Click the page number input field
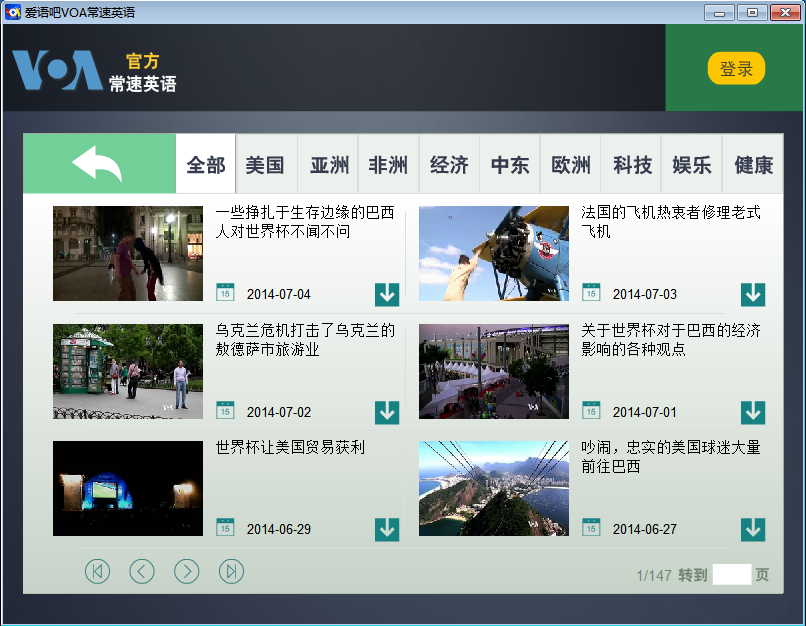Screen dimensions: 806x626 click(x=732, y=574)
